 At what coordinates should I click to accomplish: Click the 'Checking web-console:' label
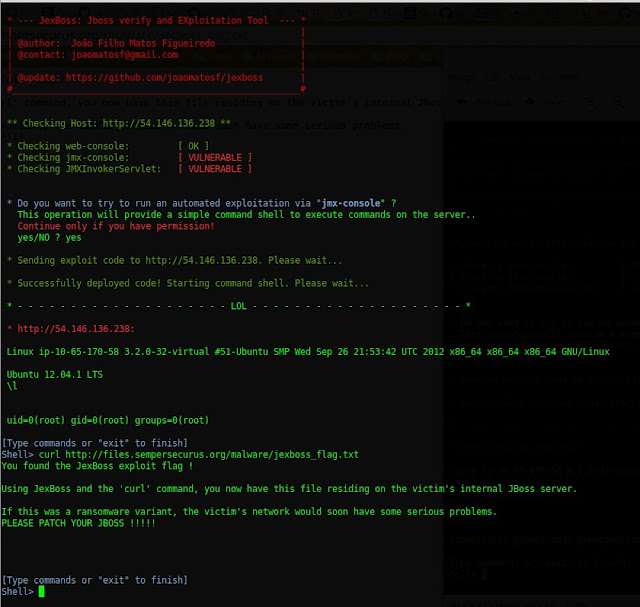click(73, 146)
